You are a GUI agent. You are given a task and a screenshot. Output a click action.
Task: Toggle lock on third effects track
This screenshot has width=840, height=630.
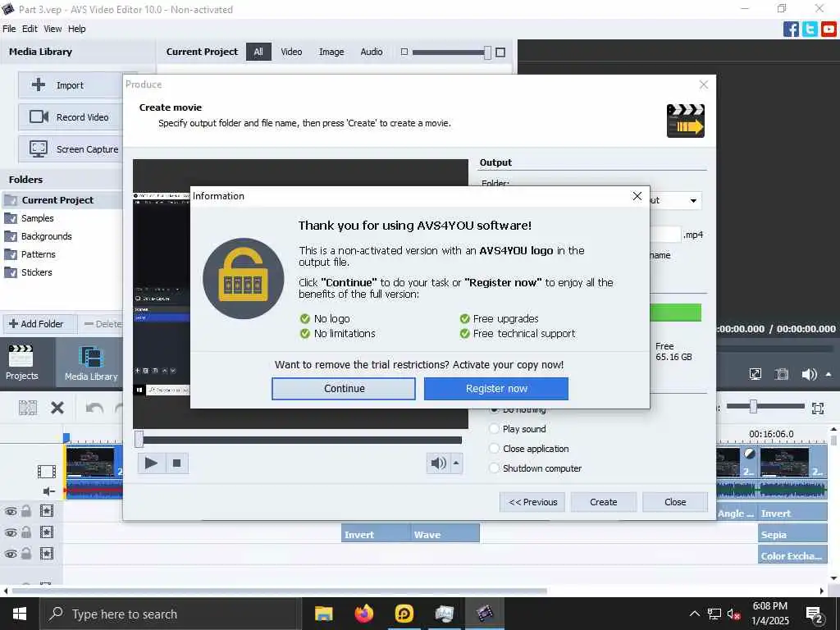(x=25, y=554)
